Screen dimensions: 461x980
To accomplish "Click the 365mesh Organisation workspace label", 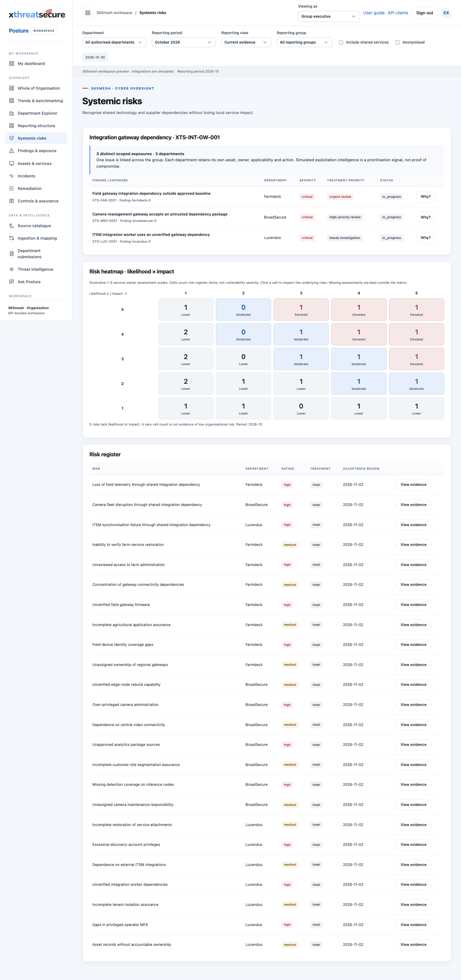I will tap(28, 308).
